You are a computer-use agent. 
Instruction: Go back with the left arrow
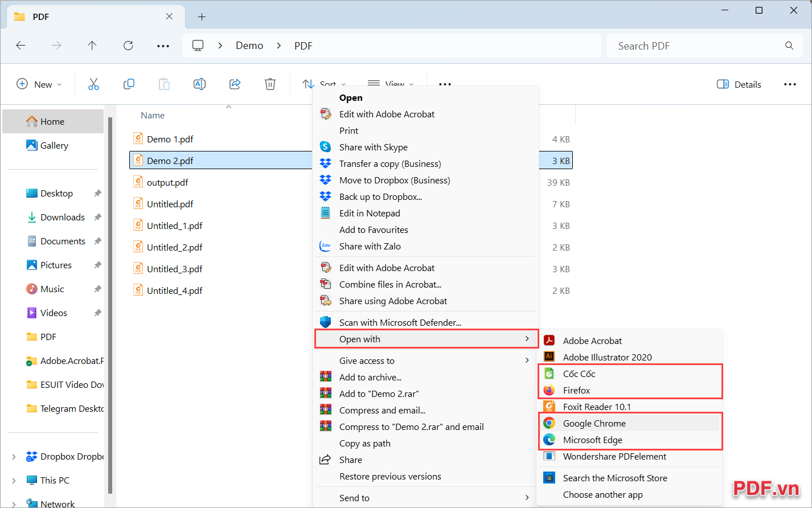[x=21, y=46]
